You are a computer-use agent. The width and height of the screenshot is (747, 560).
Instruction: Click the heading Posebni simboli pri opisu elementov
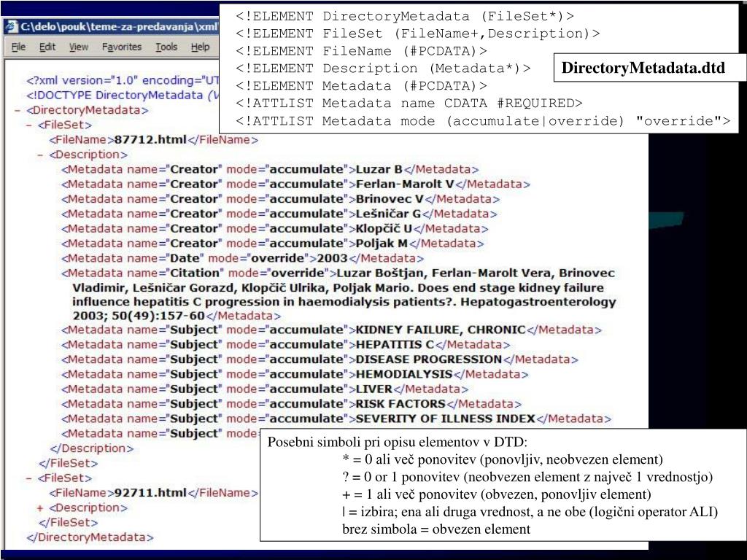(398, 442)
